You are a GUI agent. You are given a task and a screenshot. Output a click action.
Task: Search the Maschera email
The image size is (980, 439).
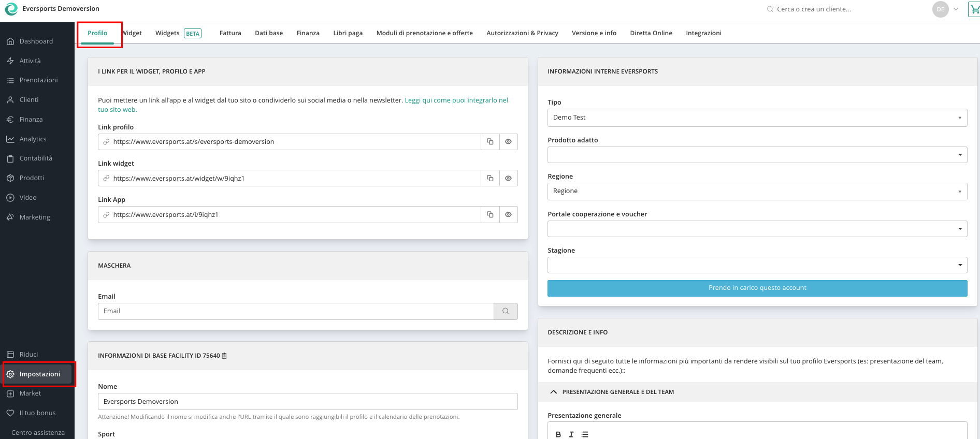(506, 311)
